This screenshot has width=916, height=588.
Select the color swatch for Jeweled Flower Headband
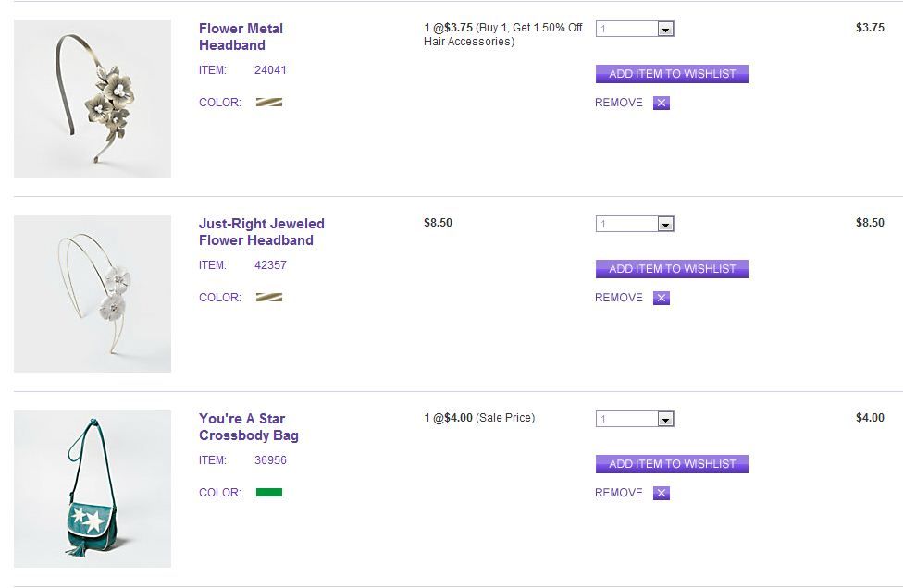coord(269,298)
